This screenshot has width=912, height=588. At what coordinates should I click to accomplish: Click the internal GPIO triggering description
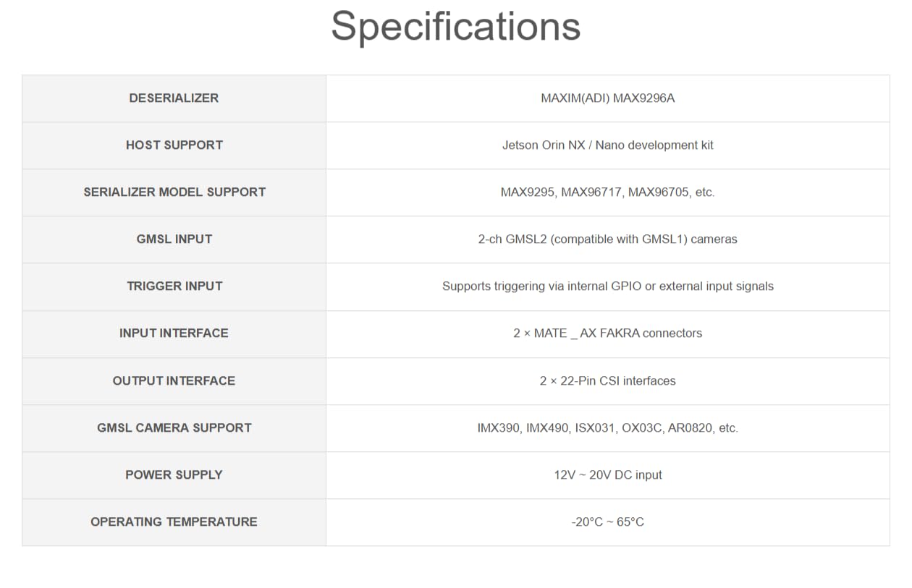[607, 286]
